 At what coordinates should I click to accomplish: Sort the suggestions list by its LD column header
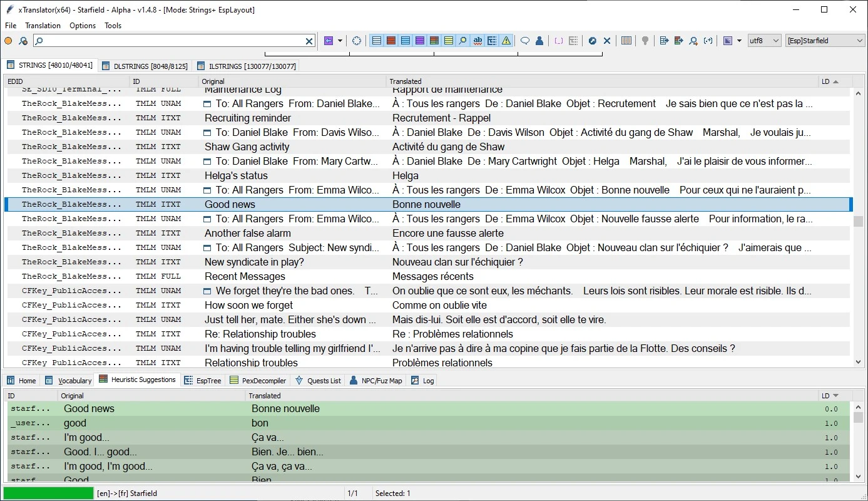click(834, 396)
